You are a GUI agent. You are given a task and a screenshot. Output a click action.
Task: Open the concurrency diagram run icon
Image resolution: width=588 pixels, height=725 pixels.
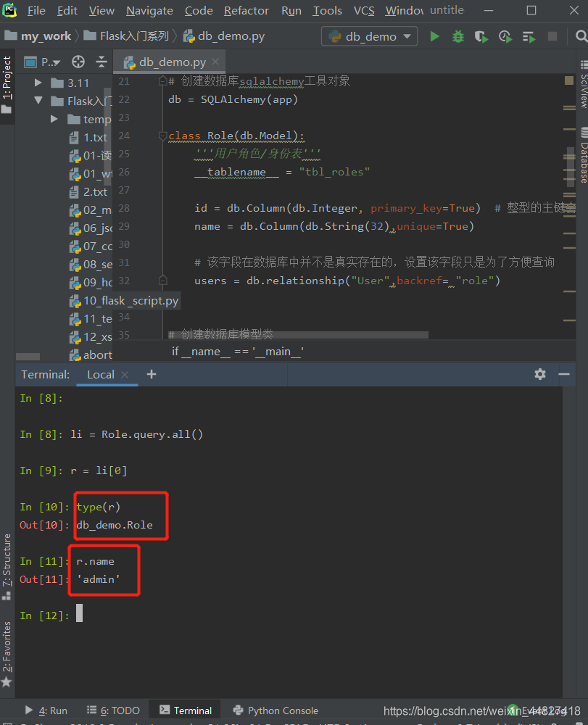click(529, 36)
